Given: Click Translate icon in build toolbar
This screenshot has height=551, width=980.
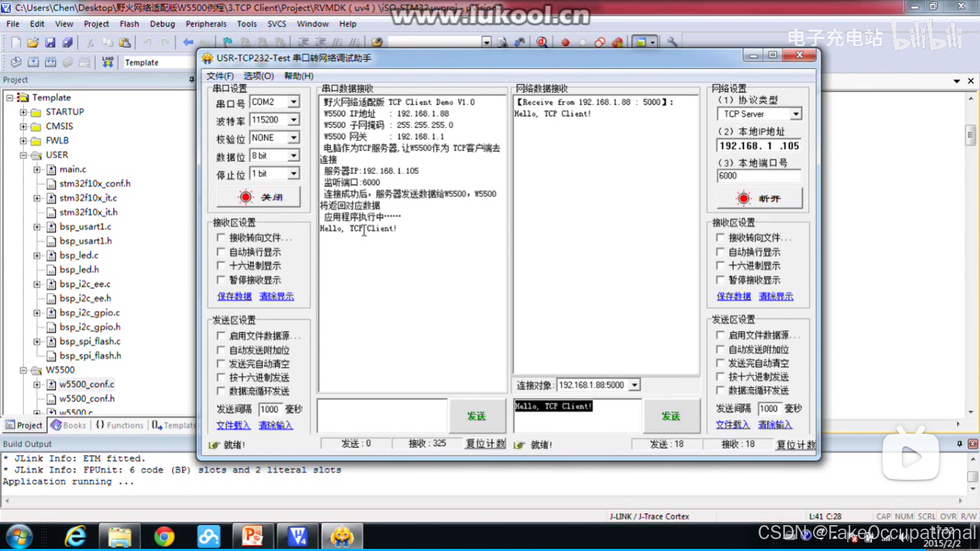Looking at the screenshot, I should [16, 62].
